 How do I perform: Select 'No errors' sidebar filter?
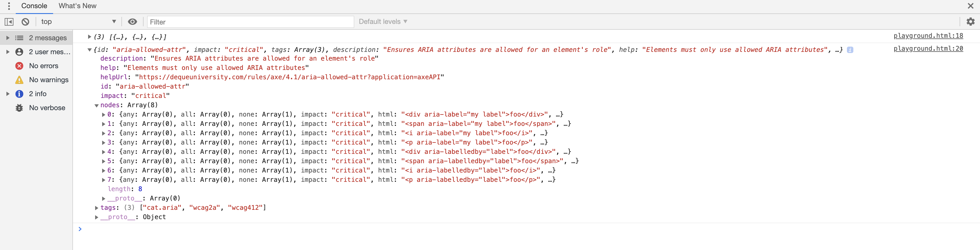(x=44, y=66)
